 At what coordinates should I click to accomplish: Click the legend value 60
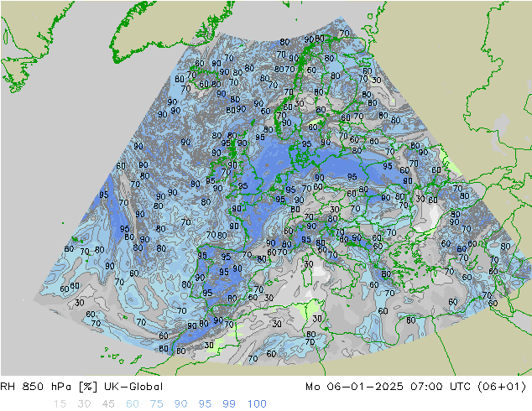coord(133,404)
